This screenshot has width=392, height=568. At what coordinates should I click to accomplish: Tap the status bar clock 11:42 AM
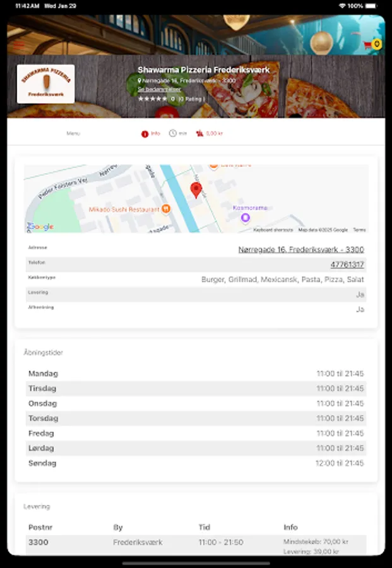coord(27,6)
